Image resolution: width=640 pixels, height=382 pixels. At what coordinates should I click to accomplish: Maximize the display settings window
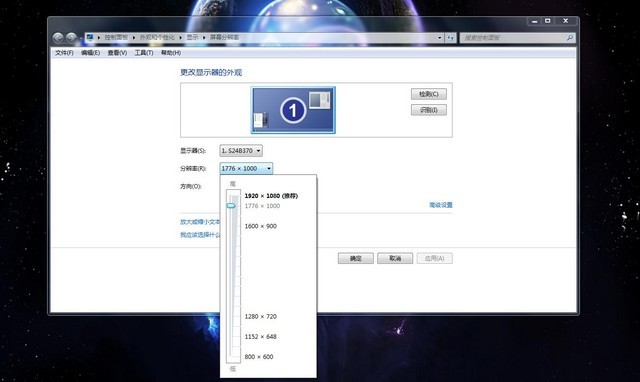click(548, 21)
